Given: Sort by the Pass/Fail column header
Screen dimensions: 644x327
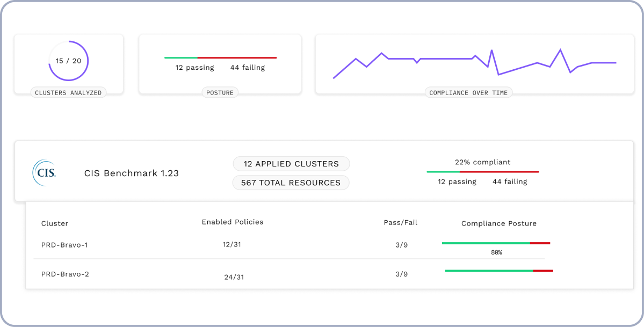Looking at the screenshot, I should [400, 222].
